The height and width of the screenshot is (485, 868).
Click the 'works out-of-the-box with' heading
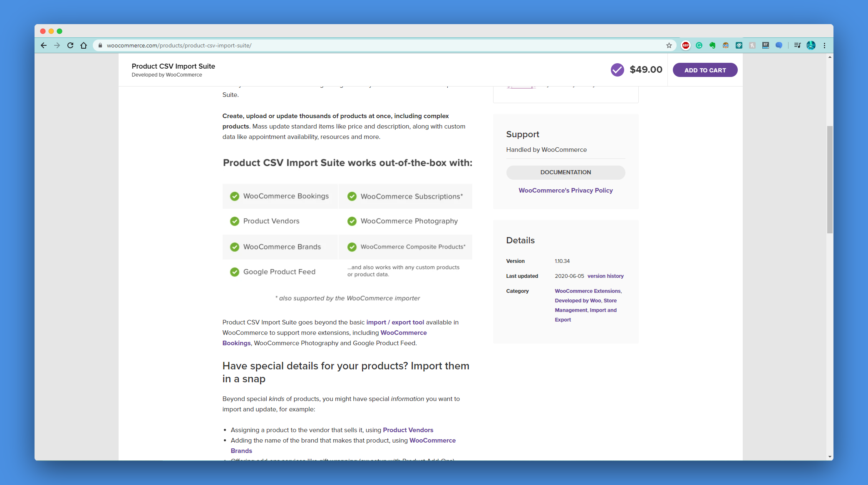click(x=347, y=163)
